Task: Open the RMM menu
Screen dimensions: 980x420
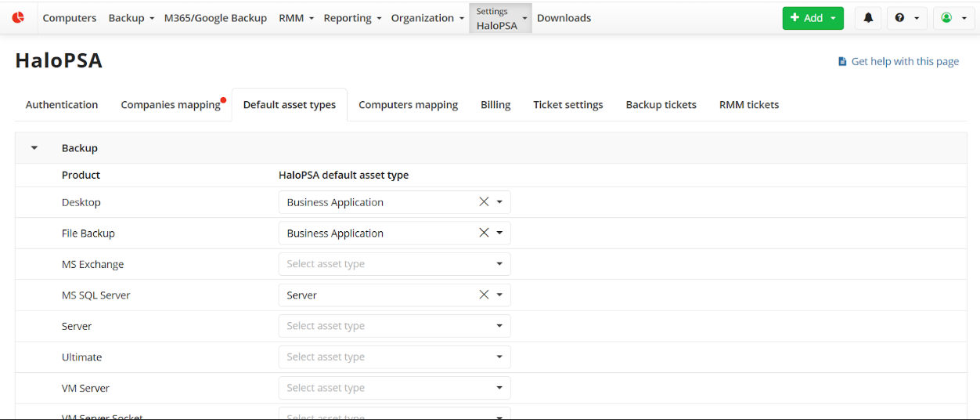Action: click(x=296, y=18)
